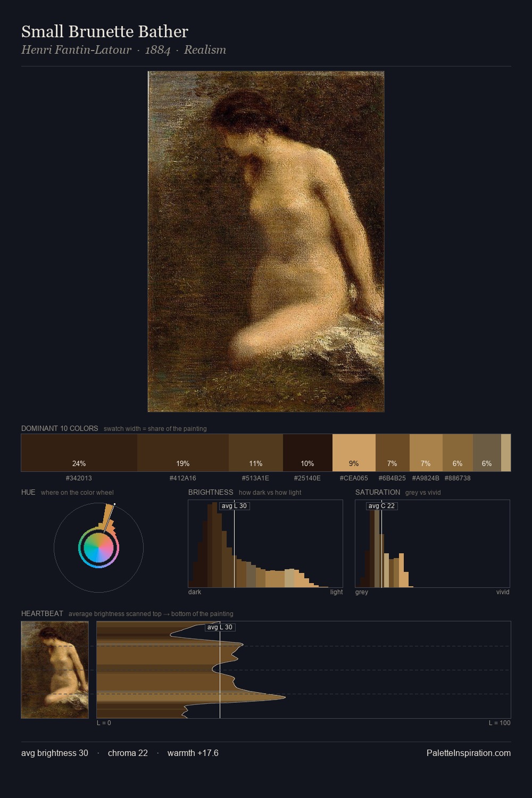Click the hex label #CEA065
This screenshot has width=532, height=798.
tap(354, 478)
